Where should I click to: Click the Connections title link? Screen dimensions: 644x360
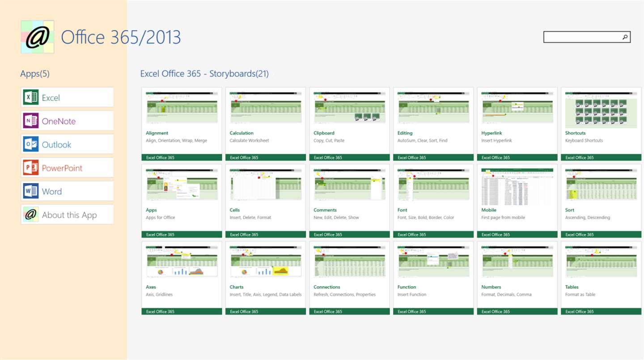(x=327, y=287)
